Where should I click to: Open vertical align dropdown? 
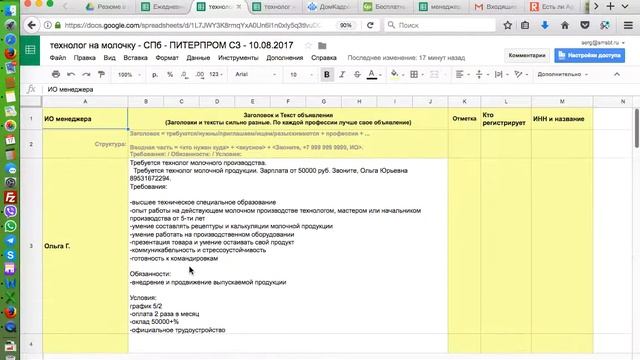coord(482,74)
